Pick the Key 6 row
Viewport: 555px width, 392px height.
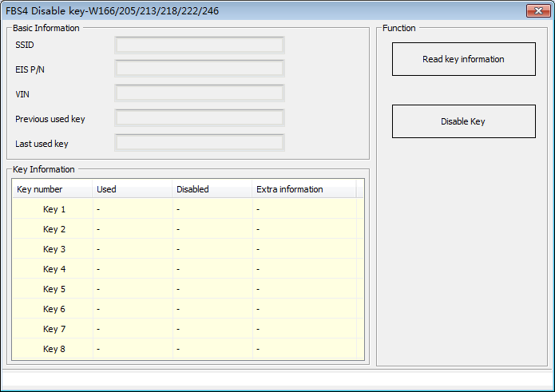tap(54, 309)
